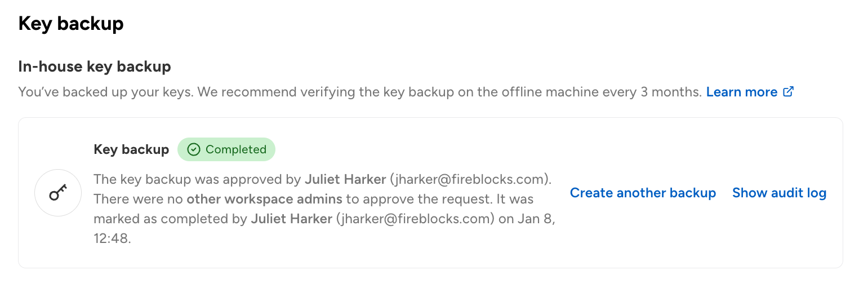This screenshot has height=292, width=868.
Task: Click the key icon in the circle
Action: (58, 193)
